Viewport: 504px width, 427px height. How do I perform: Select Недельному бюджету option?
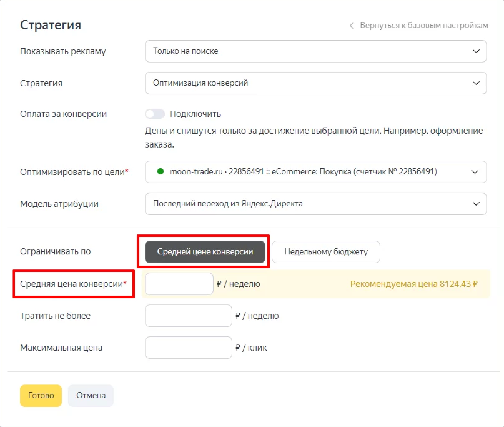(326, 252)
